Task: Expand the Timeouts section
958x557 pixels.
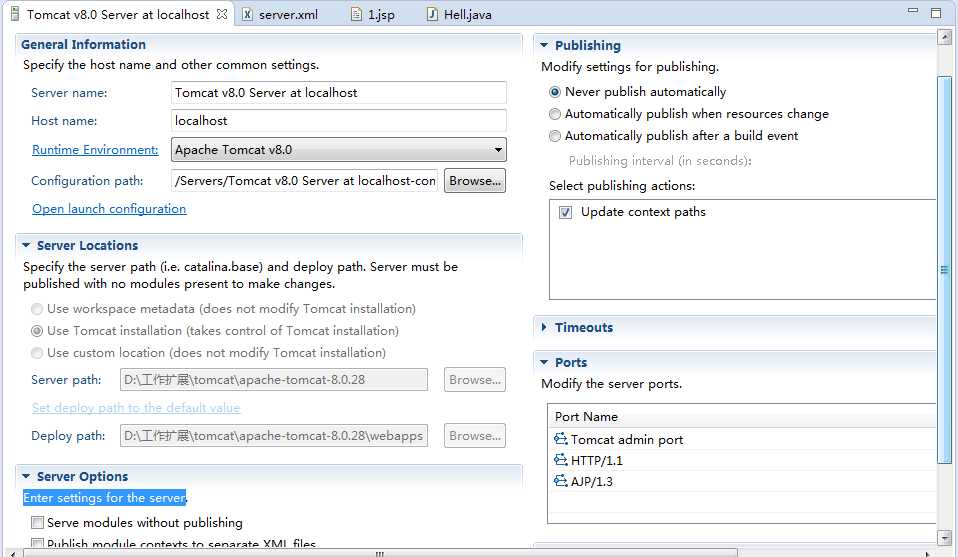Action: coord(544,327)
